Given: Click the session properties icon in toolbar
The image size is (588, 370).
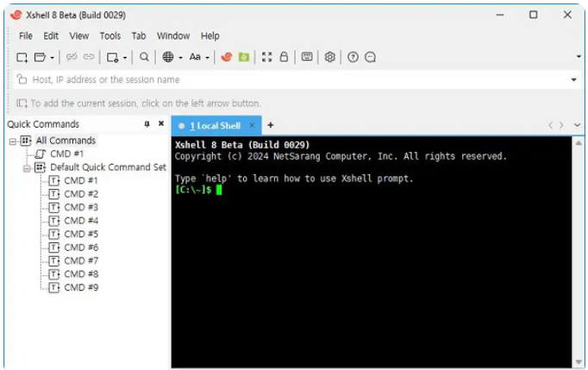Looking at the screenshot, I should (112, 57).
